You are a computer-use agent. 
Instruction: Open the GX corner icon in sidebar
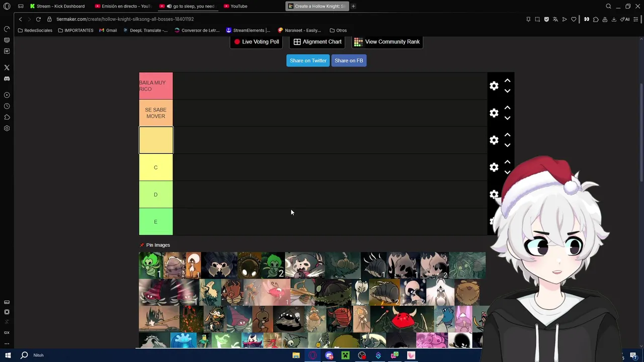tap(7, 333)
